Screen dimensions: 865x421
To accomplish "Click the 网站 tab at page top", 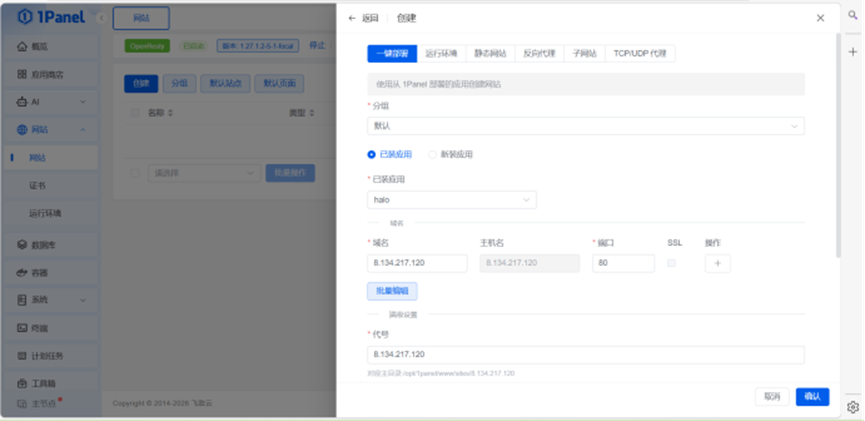I will pos(141,18).
